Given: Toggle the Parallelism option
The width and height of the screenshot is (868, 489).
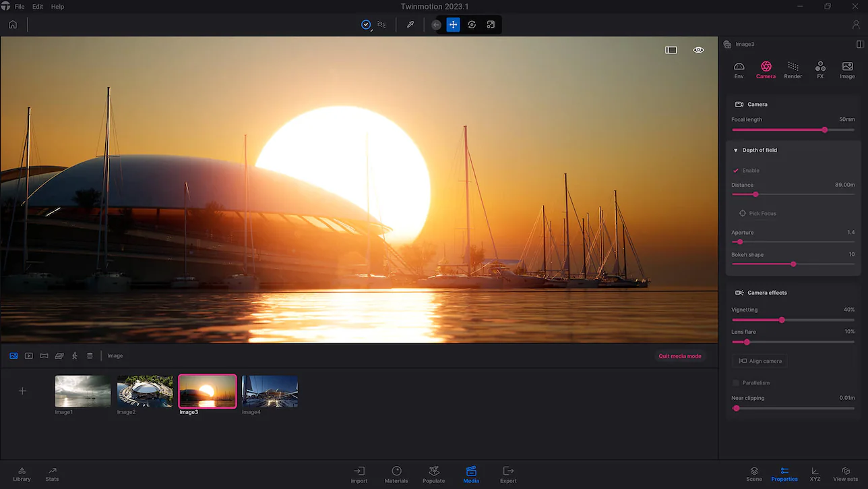Looking at the screenshot, I should click(735, 382).
